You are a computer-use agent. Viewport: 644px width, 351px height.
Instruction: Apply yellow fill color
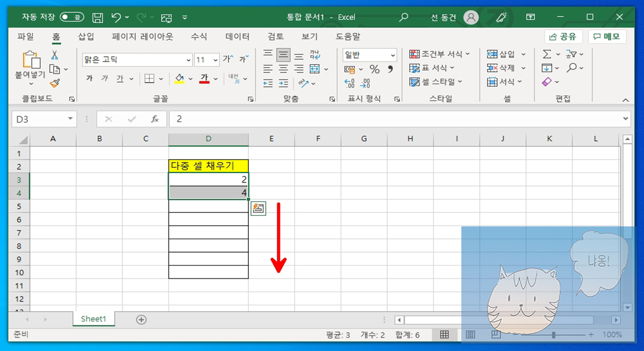(x=179, y=78)
